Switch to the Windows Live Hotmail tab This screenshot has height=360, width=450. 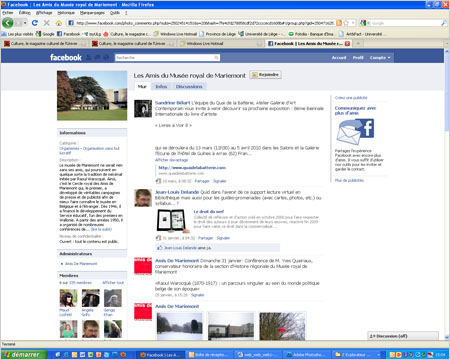(x=220, y=44)
